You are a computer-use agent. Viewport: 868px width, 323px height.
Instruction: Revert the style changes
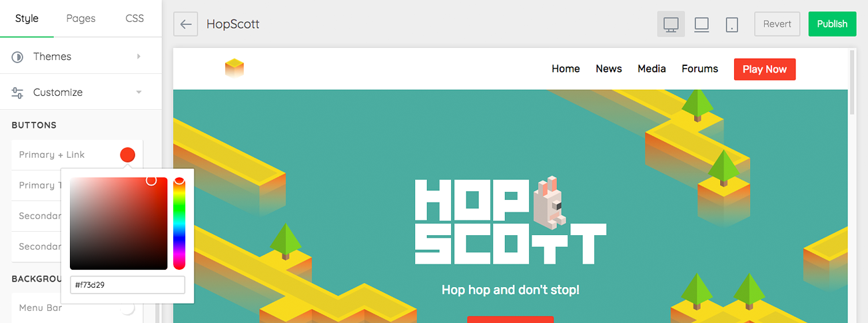777,24
